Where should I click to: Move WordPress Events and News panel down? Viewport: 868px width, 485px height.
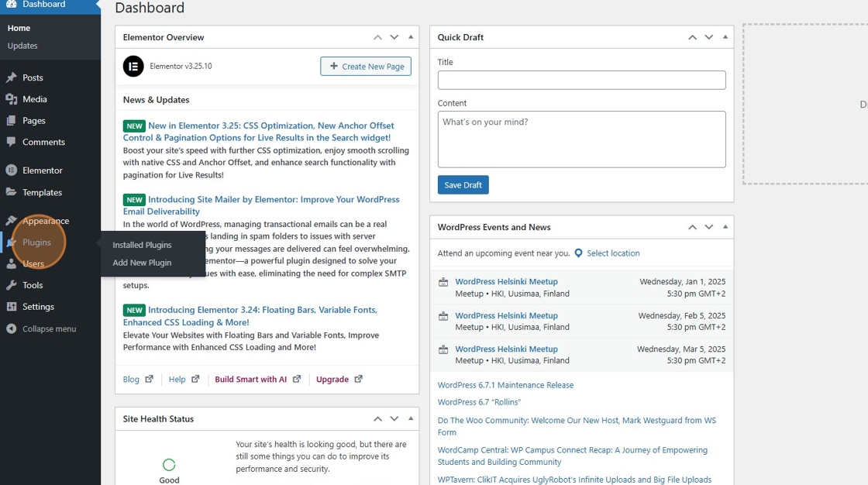pos(708,227)
